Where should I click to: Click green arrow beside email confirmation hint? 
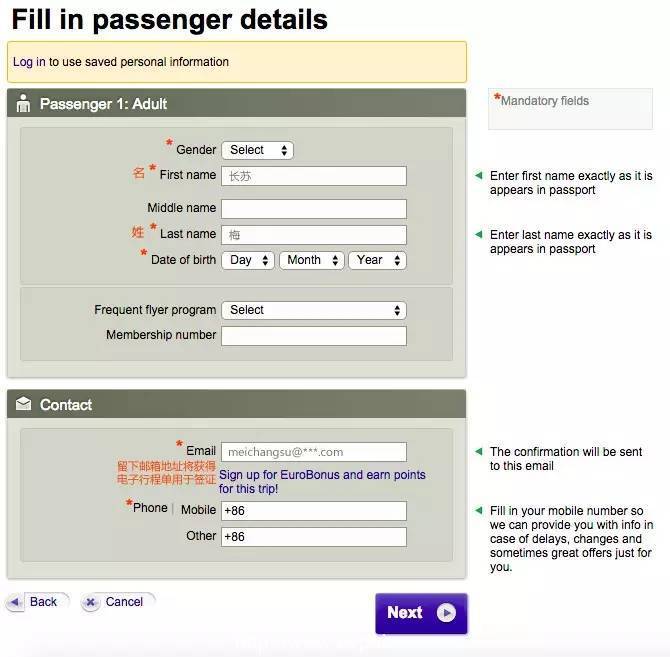(479, 452)
